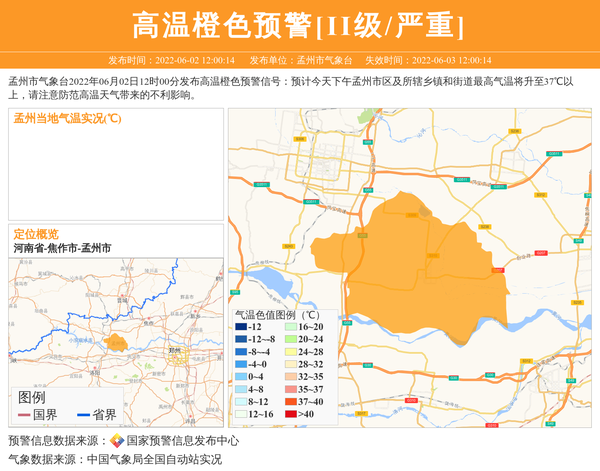Select the -8~-4 legend color swatch
The image size is (600, 471).
pyautogui.click(x=241, y=352)
